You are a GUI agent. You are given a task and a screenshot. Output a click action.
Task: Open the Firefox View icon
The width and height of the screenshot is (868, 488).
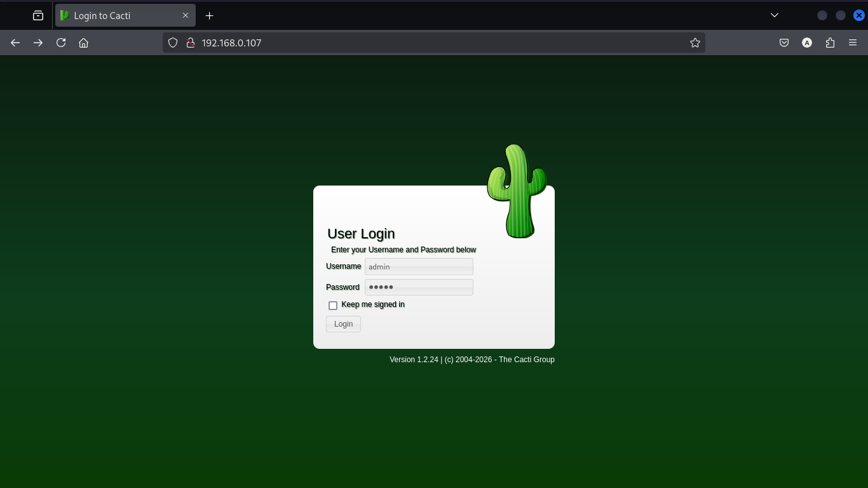tap(38, 15)
